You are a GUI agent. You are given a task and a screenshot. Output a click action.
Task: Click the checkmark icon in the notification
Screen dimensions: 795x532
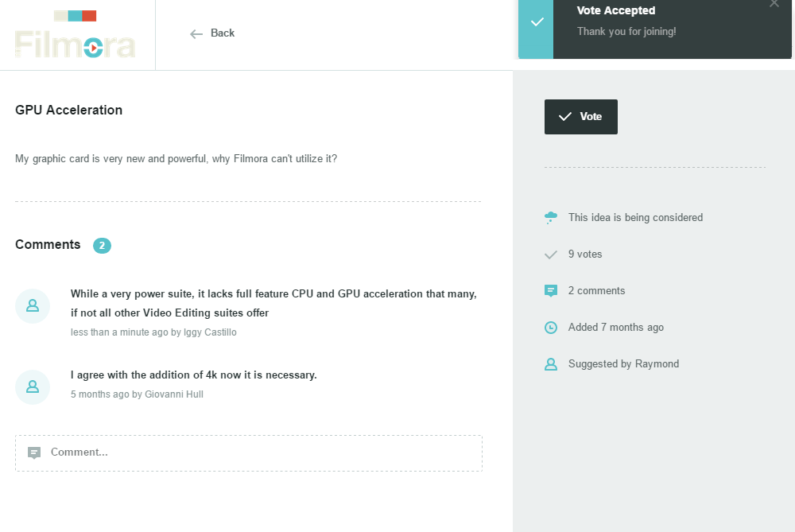tap(537, 22)
